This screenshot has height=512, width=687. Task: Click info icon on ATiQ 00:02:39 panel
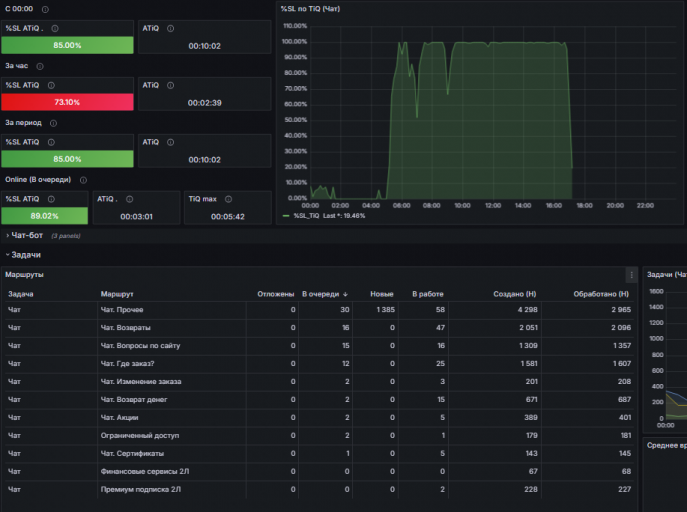pyautogui.click(x=170, y=85)
